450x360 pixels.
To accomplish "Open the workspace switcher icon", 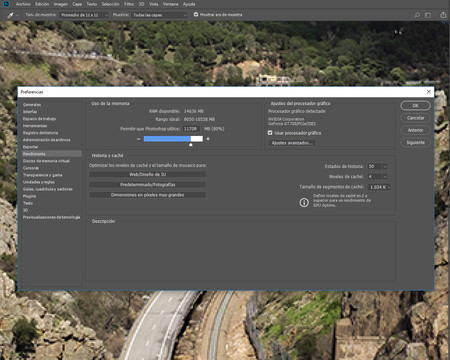I will [x=428, y=15].
